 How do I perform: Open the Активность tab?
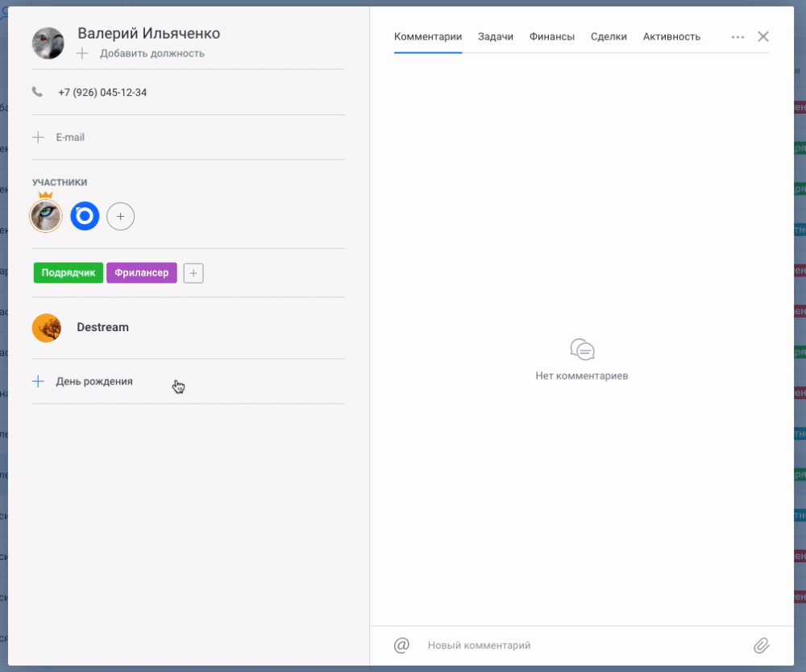pyautogui.click(x=671, y=37)
